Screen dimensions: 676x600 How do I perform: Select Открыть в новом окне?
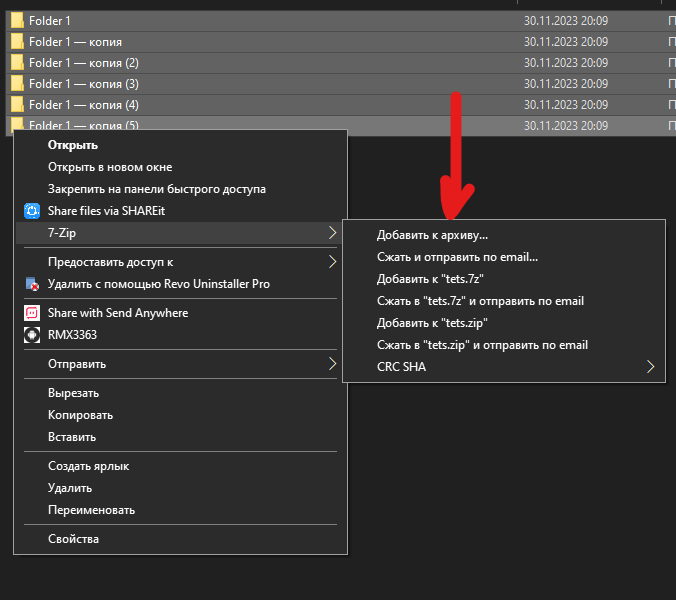(x=110, y=167)
